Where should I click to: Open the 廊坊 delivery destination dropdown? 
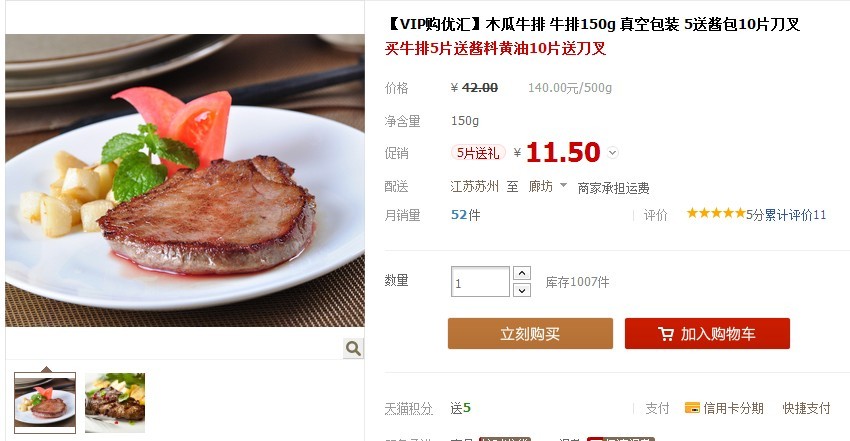tap(548, 186)
